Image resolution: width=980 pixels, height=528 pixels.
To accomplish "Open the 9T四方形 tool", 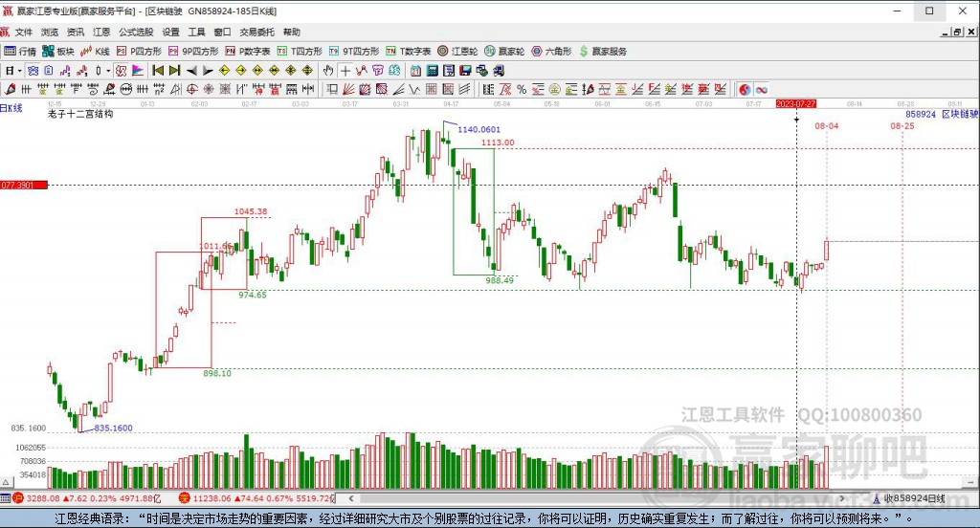I will point(354,52).
